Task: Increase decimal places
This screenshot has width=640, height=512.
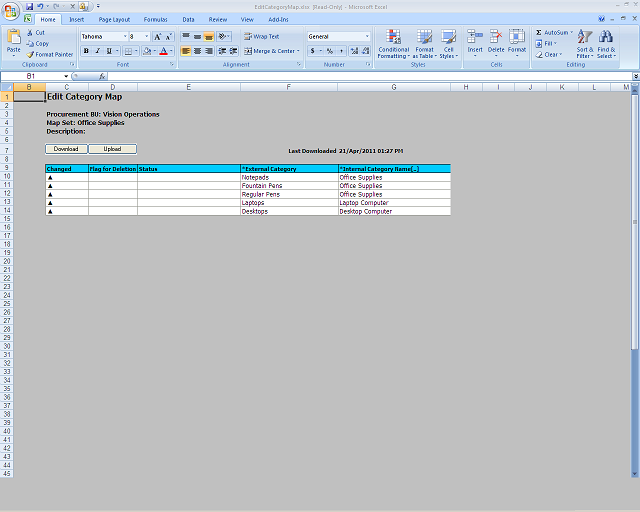Action: pyautogui.click(x=354, y=51)
